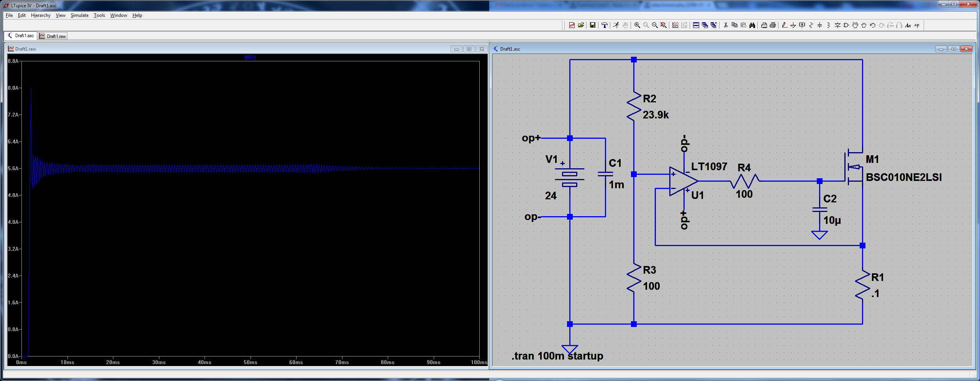Create a new schematic from the toolbar
Image resolution: width=980 pixels, height=381 pixels.
[x=572, y=25]
